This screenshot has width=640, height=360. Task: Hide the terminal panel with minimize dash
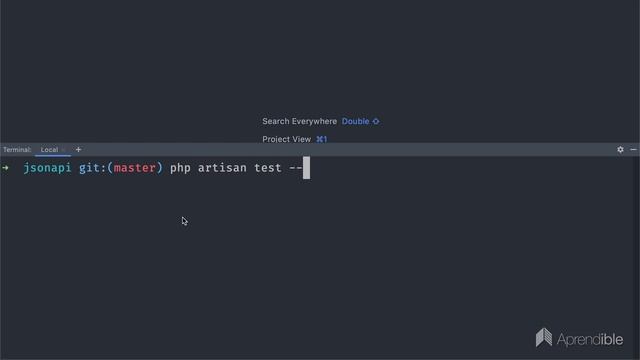[633, 149]
